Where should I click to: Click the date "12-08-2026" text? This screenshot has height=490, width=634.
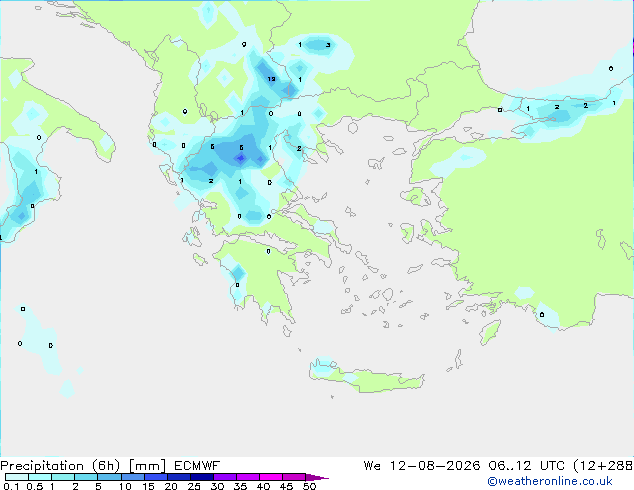(435, 466)
